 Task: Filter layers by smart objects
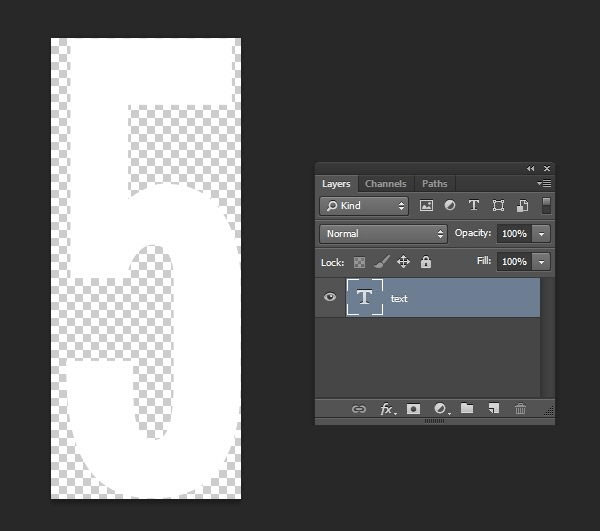coord(522,206)
